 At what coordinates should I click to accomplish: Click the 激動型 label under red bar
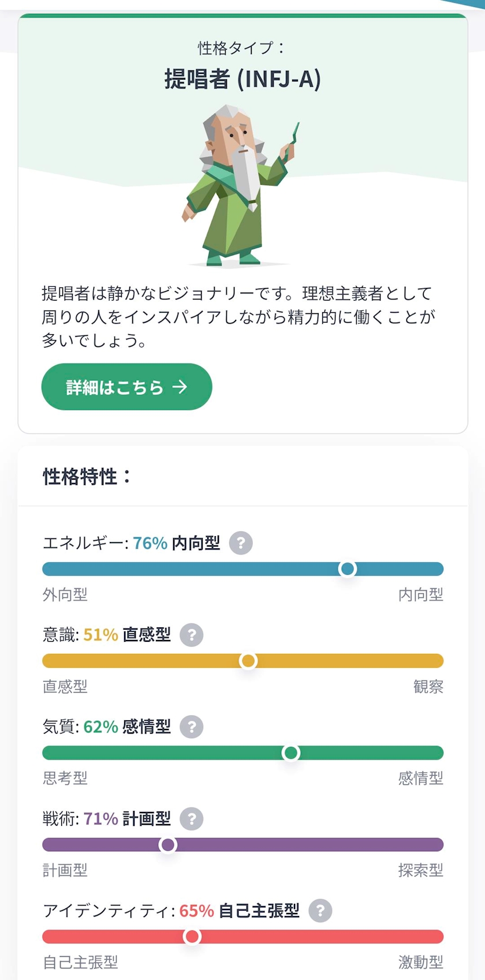coord(420,962)
